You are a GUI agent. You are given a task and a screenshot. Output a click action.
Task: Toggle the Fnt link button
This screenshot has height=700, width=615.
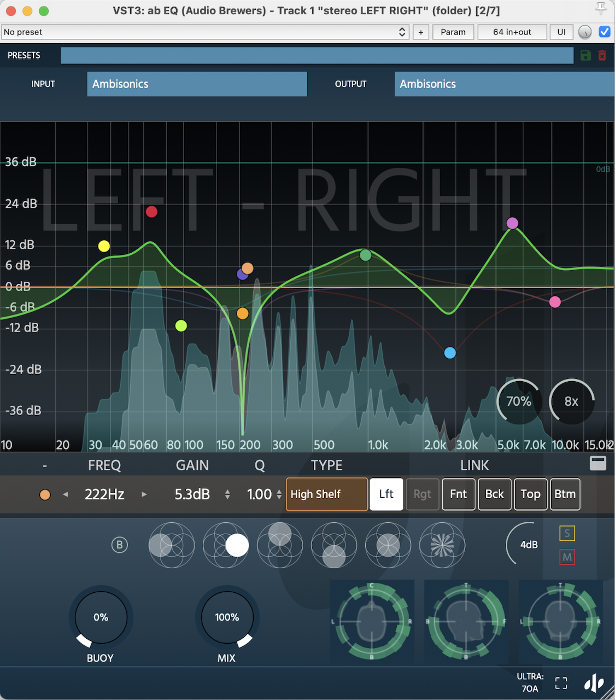pyautogui.click(x=459, y=494)
